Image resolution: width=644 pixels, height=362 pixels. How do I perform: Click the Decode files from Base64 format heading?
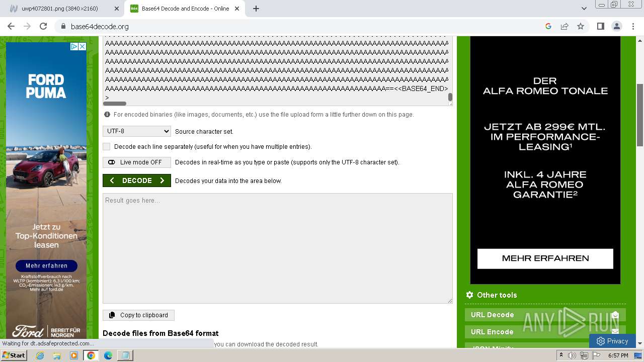click(x=160, y=333)
